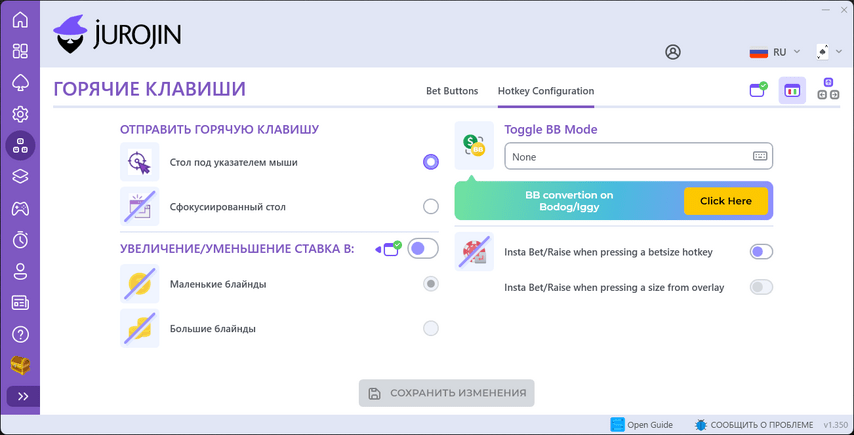Open the user profile icon in sidebar

pos(20,271)
